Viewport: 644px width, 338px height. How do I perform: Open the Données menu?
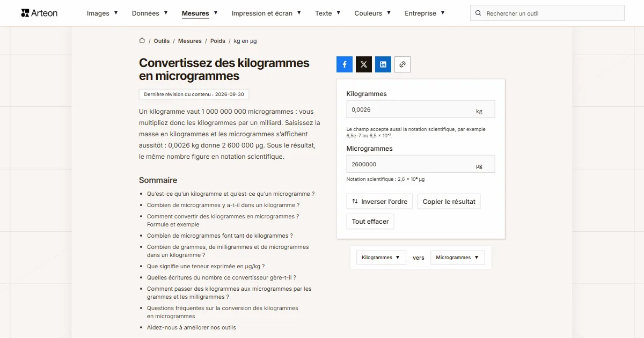click(150, 13)
